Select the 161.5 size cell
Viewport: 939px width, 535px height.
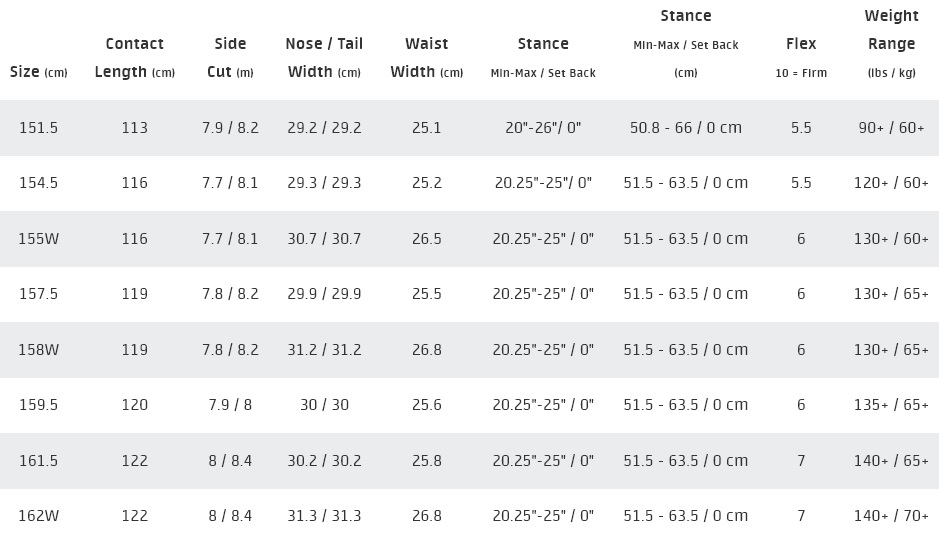[x=39, y=461]
